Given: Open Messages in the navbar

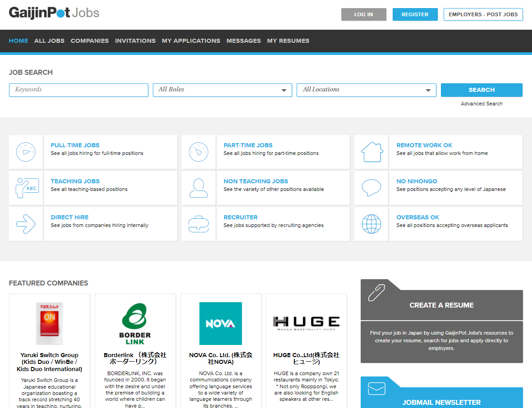Looking at the screenshot, I should pos(243,41).
